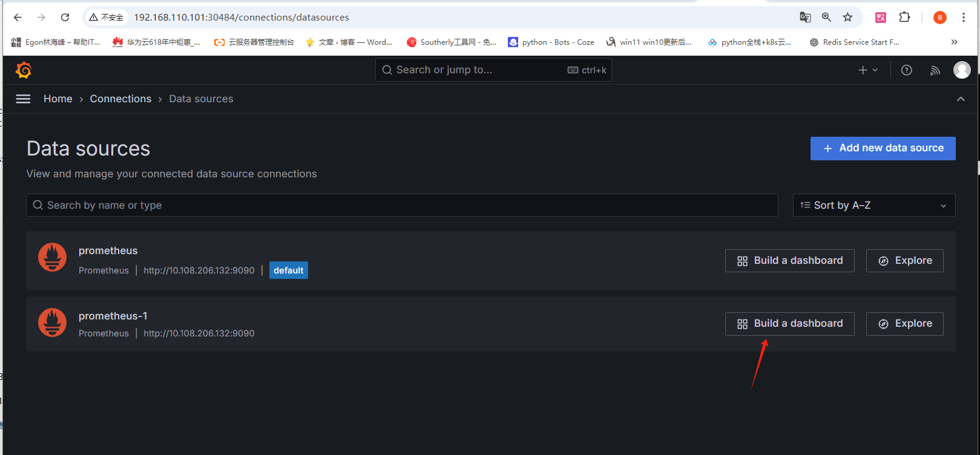Click the zoom magnifier icon in address bar
Image resolution: width=980 pixels, height=455 pixels.
click(826, 18)
